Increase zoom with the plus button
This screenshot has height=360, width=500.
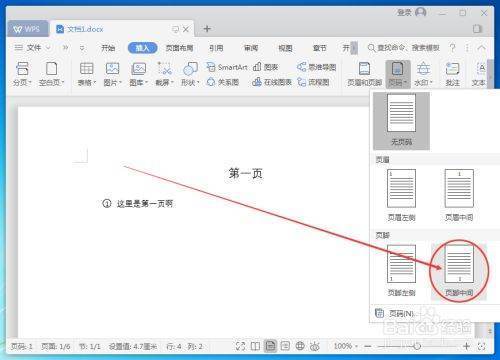click(466, 346)
